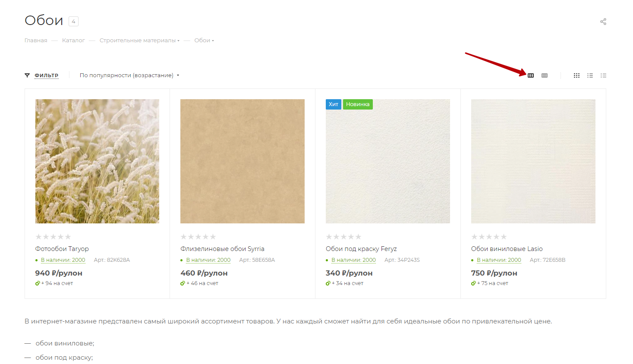
Task: Open the sort dropdown 'По популярности'
Action: click(129, 75)
